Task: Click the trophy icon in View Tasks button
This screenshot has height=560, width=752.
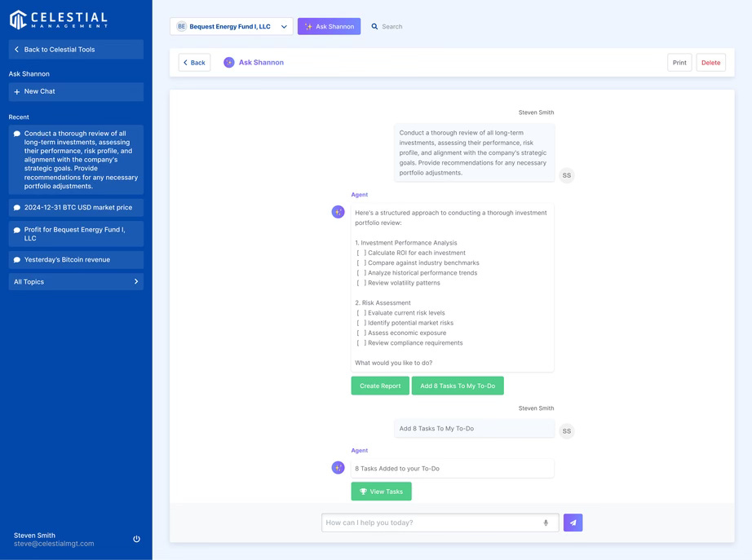Action: pos(363,492)
